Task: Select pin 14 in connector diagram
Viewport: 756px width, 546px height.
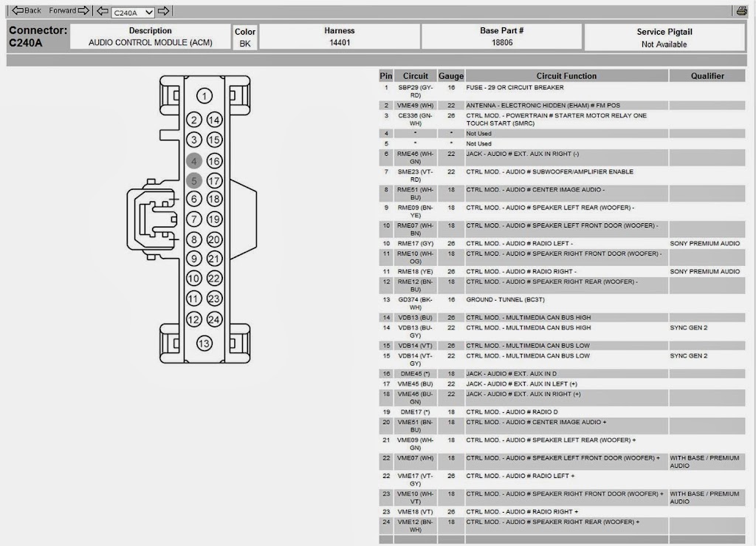Action: 215,120
